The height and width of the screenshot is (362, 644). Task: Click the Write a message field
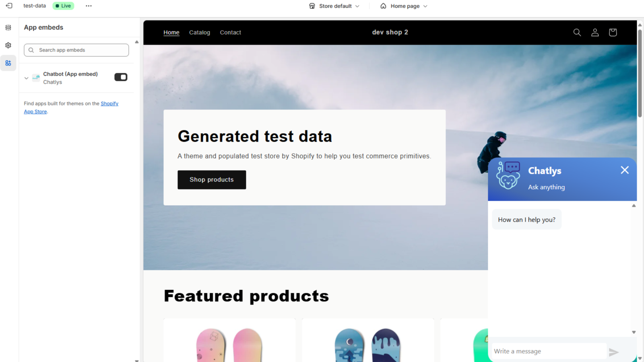tap(549, 351)
